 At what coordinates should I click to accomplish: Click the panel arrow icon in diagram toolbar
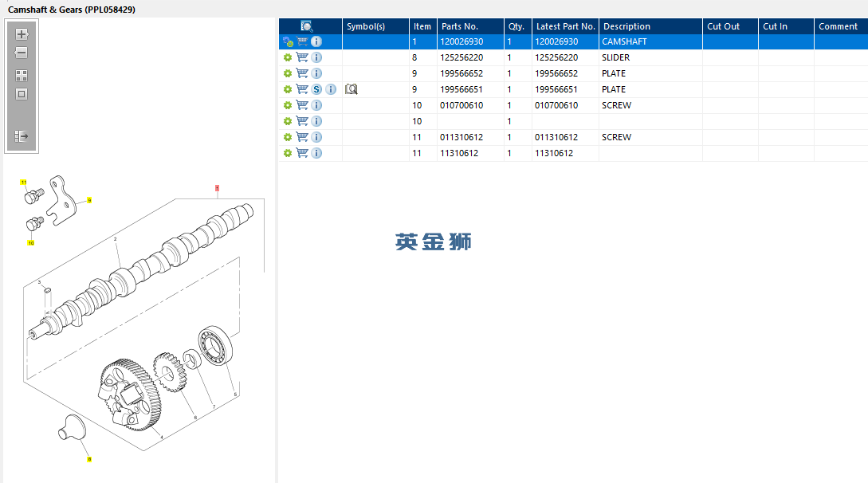(x=21, y=136)
